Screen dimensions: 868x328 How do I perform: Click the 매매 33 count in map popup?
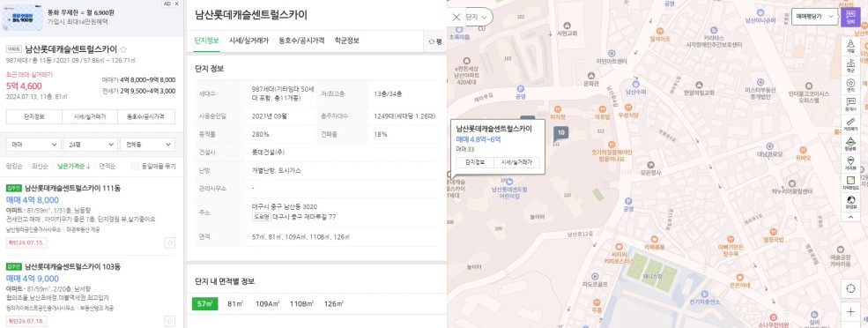465,149
